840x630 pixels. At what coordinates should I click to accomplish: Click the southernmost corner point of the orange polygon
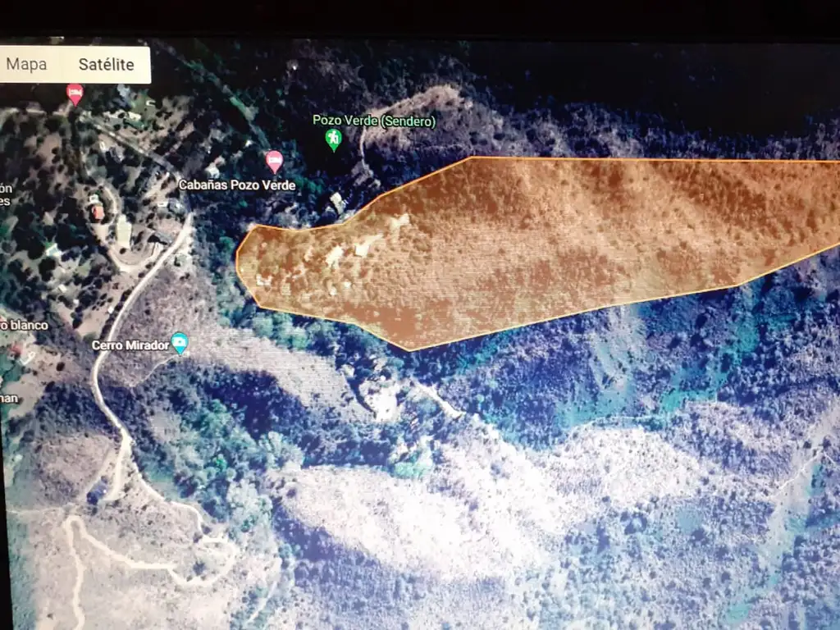pos(408,350)
